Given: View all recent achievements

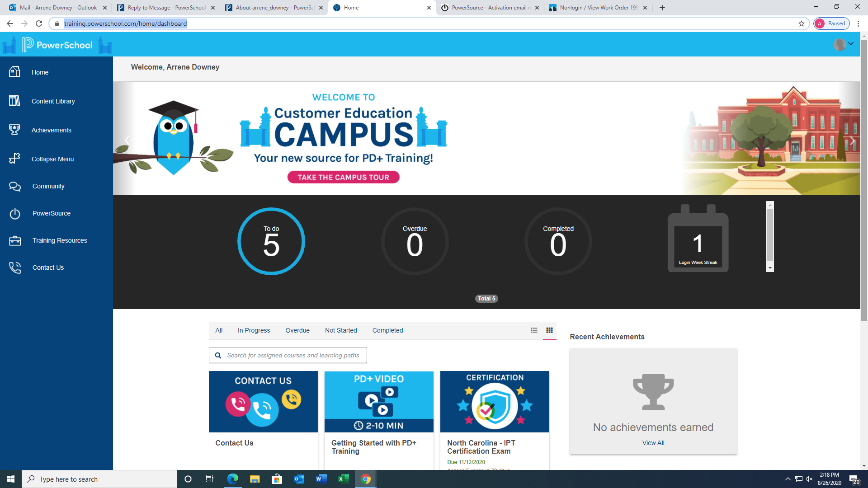Looking at the screenshot, I should click(653, 443).
